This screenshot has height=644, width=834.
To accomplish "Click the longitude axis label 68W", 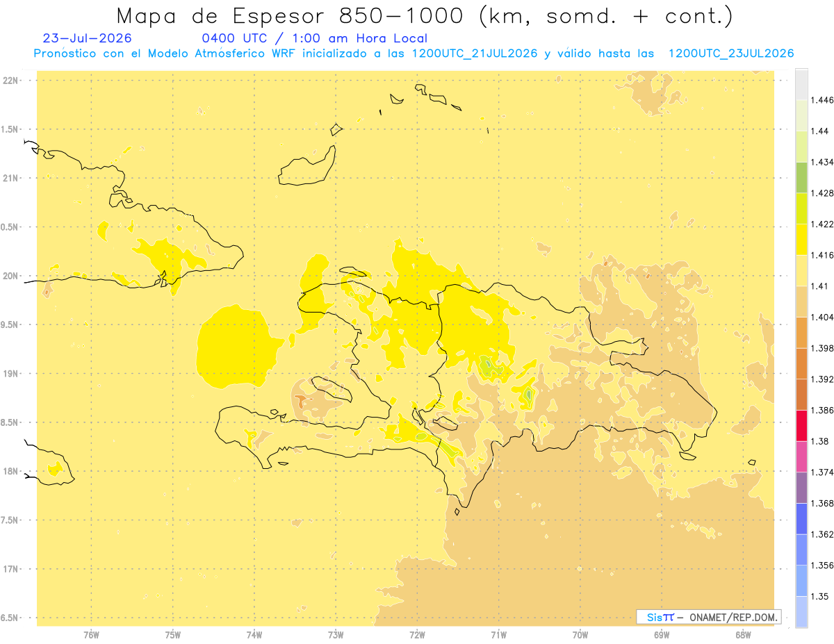I will [x=743, y=635].
